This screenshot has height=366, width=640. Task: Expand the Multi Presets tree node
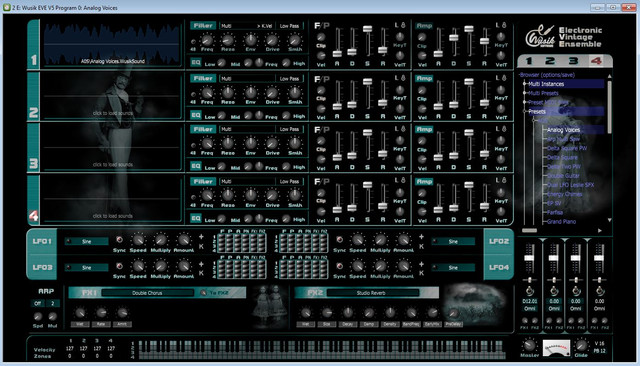[x=524, y=93]
